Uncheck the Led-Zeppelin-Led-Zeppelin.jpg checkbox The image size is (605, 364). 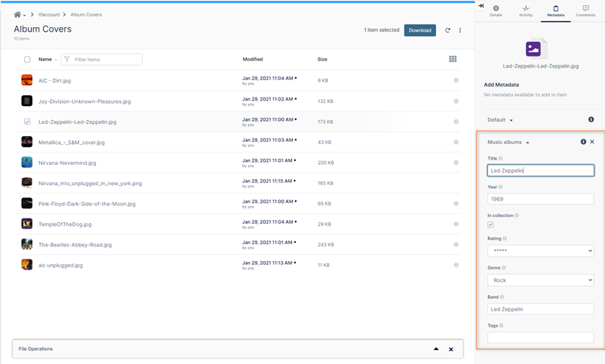(27, 122)
